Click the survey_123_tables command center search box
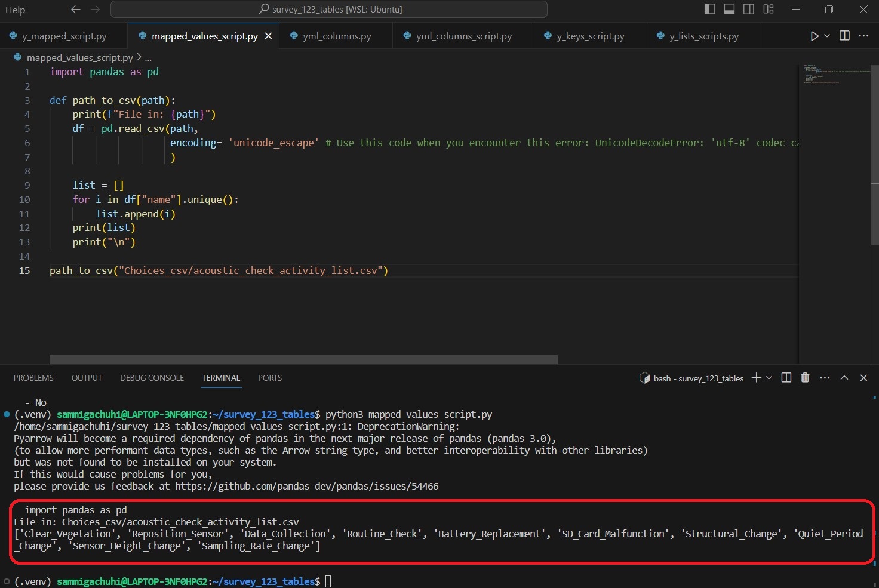The height and width of the screenshot is (588, 879). click(x=329, y=10)
